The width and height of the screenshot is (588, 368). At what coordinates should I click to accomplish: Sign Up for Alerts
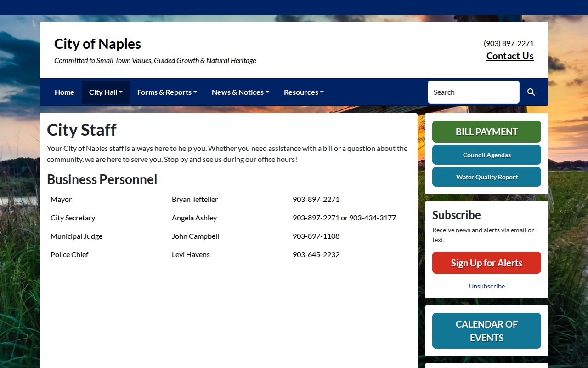click(486, 263)
